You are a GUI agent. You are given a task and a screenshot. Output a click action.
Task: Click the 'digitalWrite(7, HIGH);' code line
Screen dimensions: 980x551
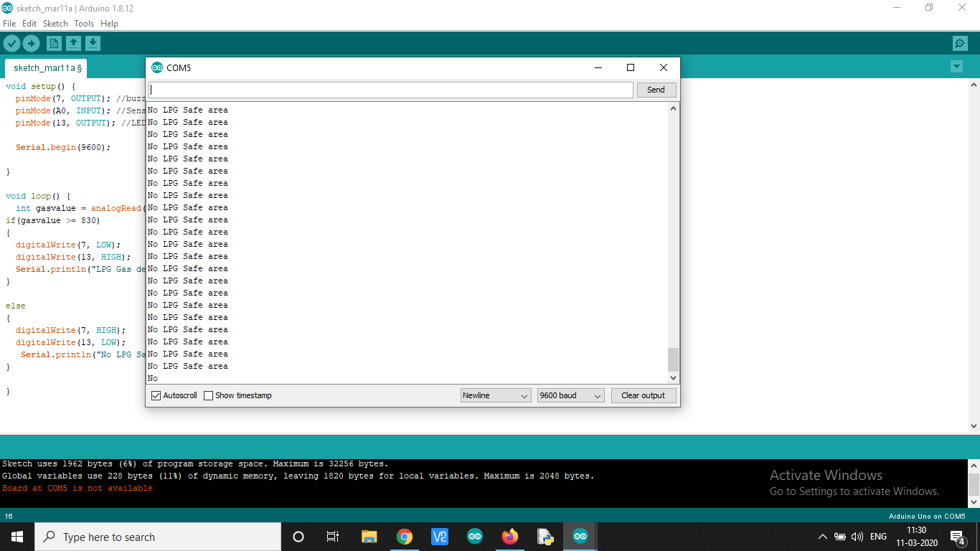pyautogui.click(x=70, y=330)
